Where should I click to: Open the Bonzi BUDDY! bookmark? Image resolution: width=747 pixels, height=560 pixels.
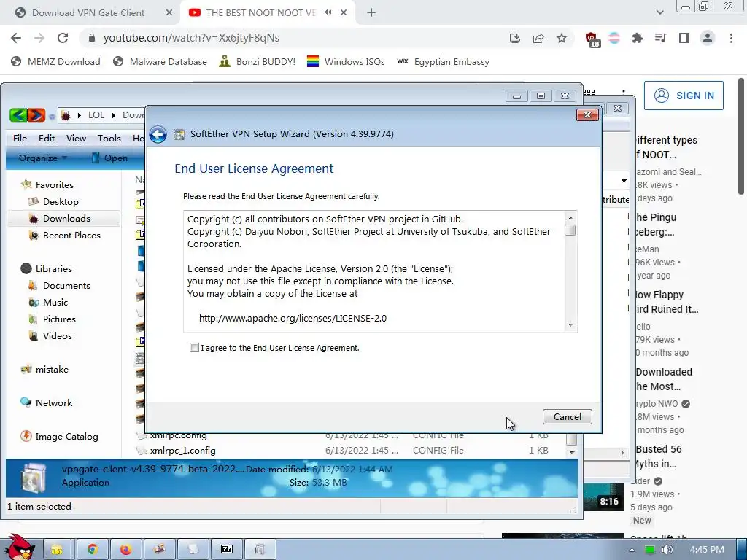coord(258,61)
